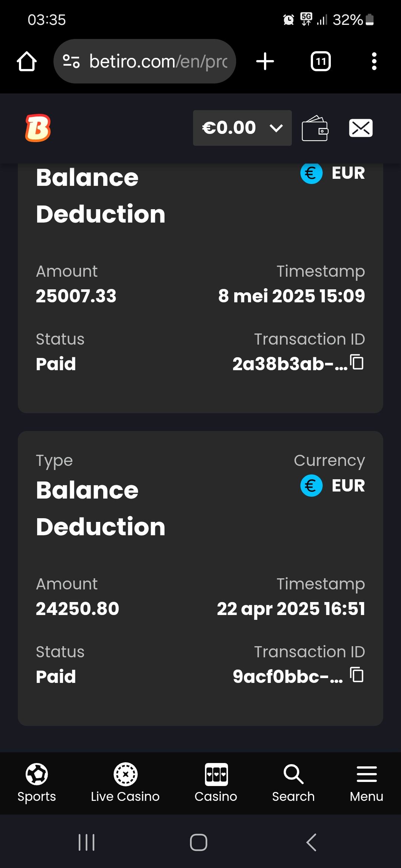Open site settings icon in address bar
Image resolution: width=401 pixels, height=868 pixels.
tap(71, 62)
